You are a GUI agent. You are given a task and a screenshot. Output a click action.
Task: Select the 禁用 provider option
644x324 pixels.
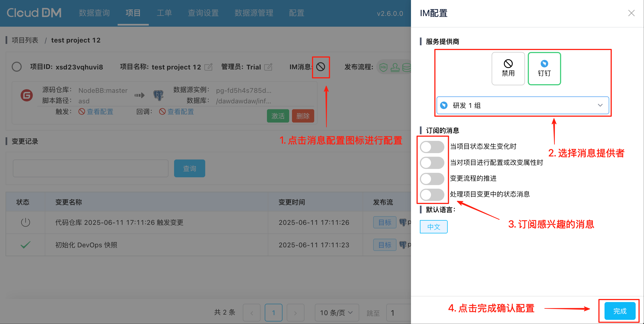coord(508,68)
